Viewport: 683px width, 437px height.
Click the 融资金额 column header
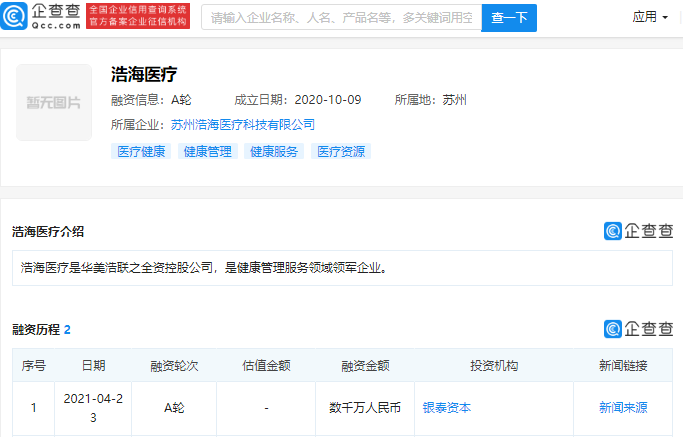365,366
